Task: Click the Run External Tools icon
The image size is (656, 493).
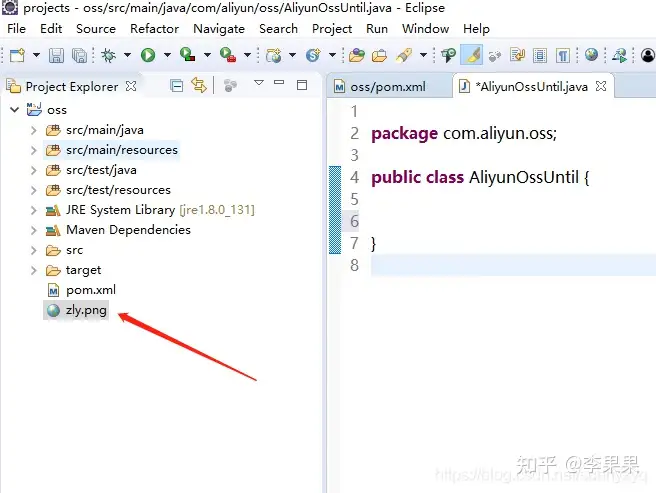Action: pos(228,55)
